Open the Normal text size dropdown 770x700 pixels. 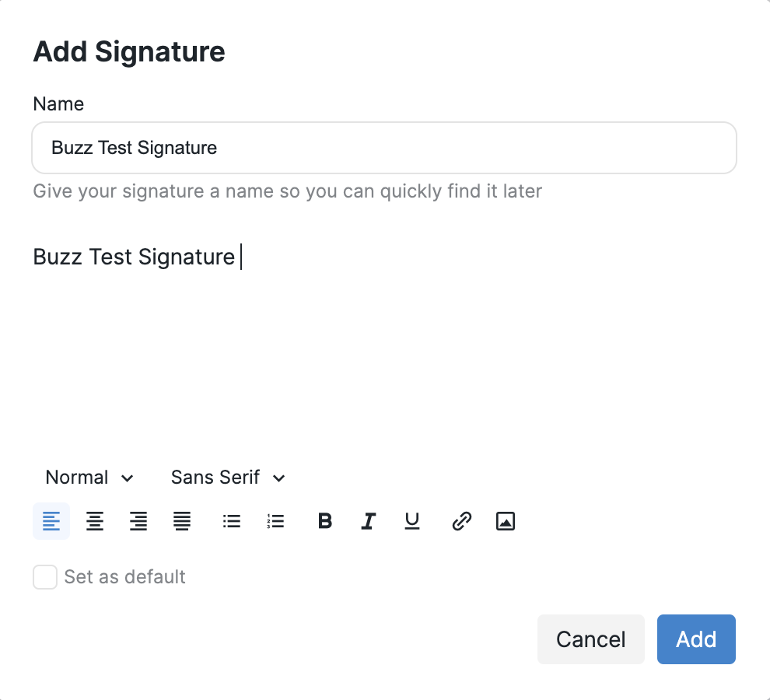(x=89, y=478)
